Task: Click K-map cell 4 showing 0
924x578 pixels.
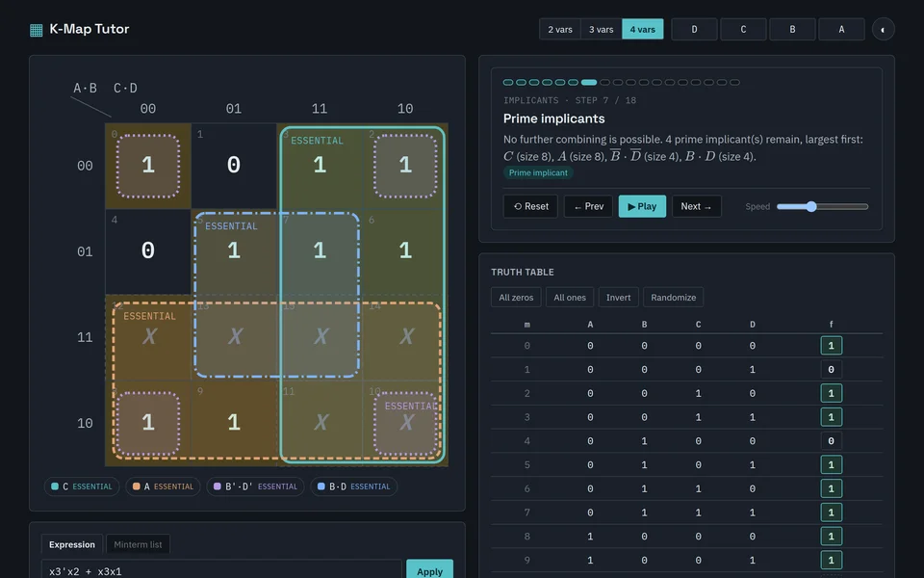Action: 148,251
